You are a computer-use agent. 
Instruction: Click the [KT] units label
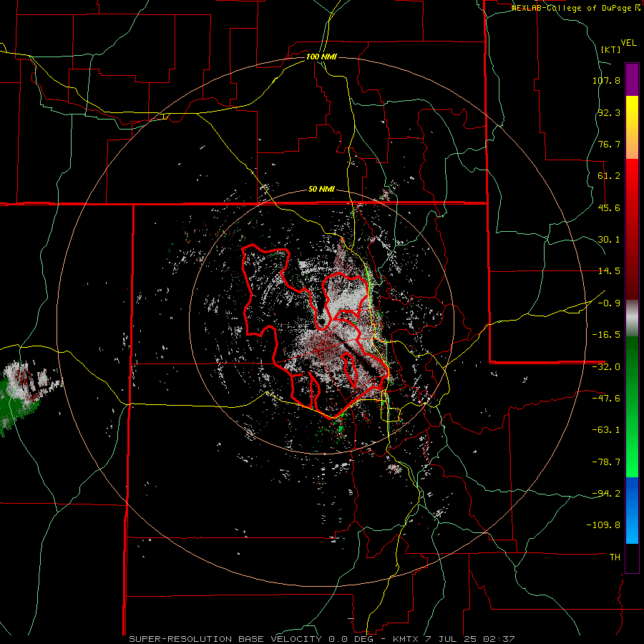point(611,49)
